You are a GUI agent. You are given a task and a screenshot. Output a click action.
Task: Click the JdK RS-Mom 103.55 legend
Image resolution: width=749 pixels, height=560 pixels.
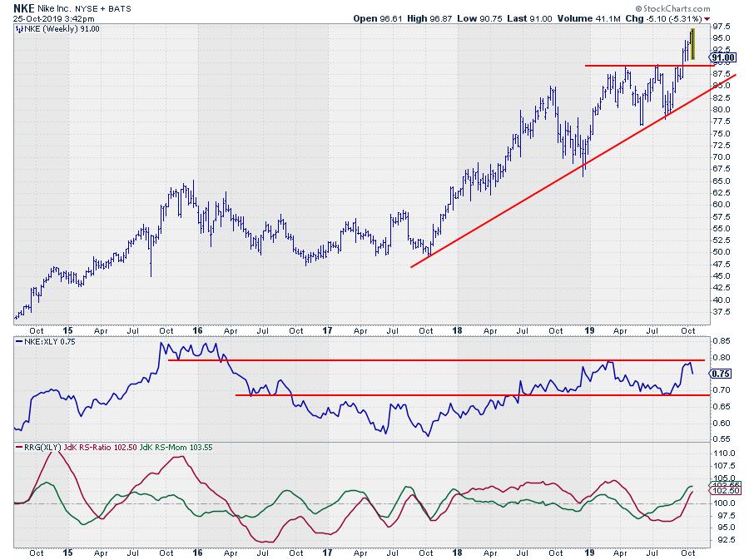176,448
